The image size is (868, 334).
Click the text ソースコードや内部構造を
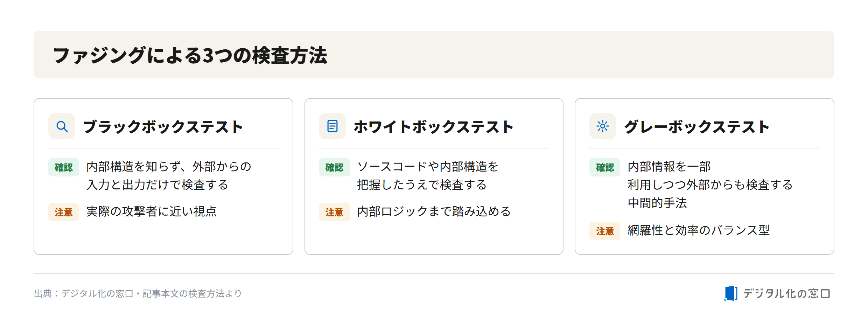tap(427, 167)
